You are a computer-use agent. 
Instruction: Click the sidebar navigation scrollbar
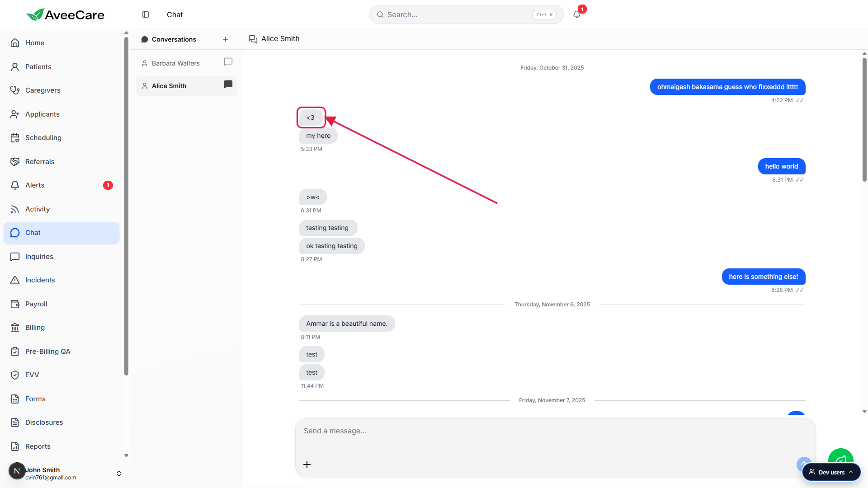pyautogui.click(x=126, y=206)
